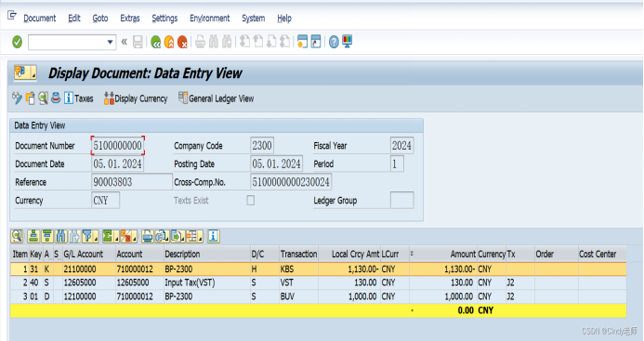Click the Document Number field 5100000000
Viewport: 644px width, 341px height.
(118, 146)
